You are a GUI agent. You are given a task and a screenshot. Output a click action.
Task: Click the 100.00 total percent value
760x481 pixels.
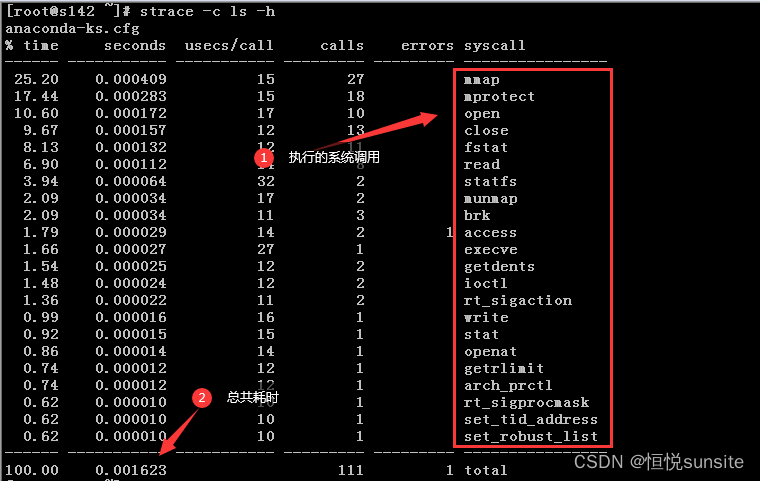point(32,470)
